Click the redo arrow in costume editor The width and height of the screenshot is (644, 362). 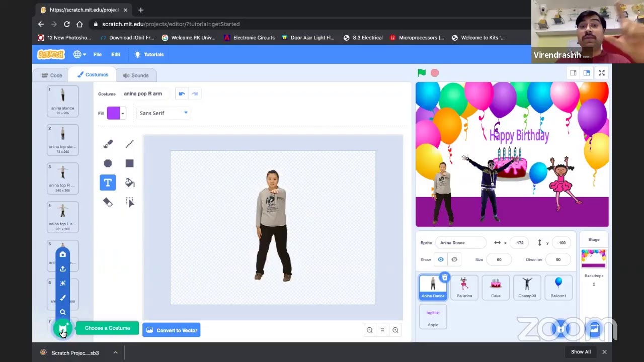(195, 94)
